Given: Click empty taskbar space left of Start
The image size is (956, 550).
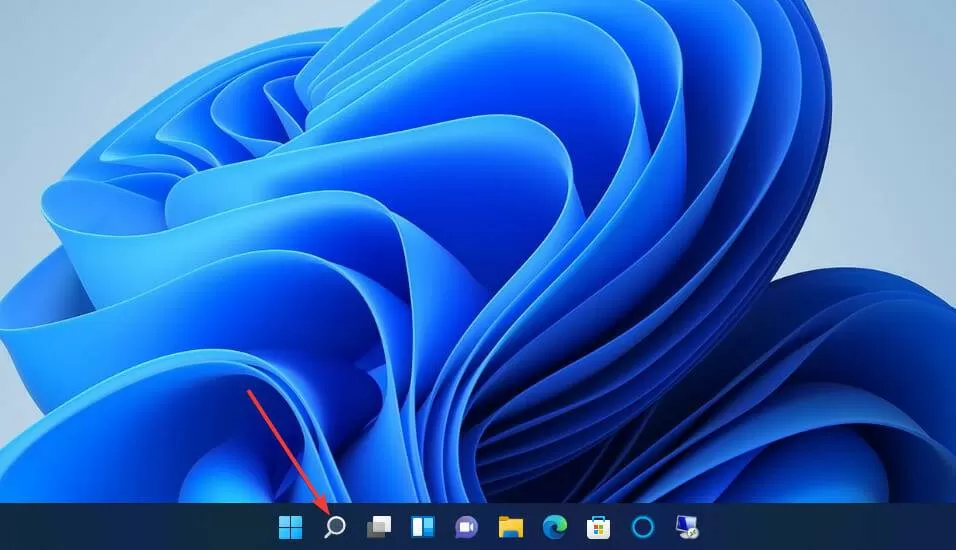Looking at the screenshot, I should 134,527.
